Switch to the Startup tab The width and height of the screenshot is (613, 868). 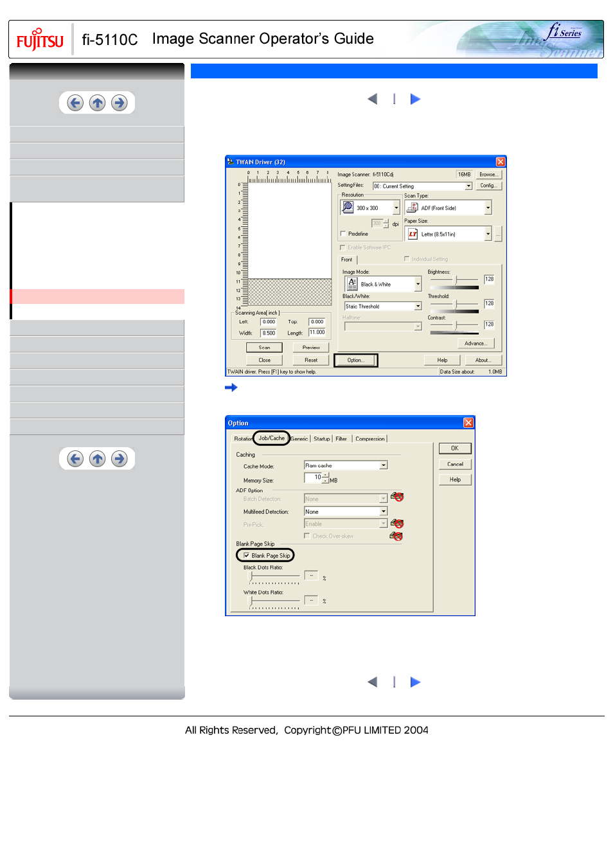(x=322, y=439)
